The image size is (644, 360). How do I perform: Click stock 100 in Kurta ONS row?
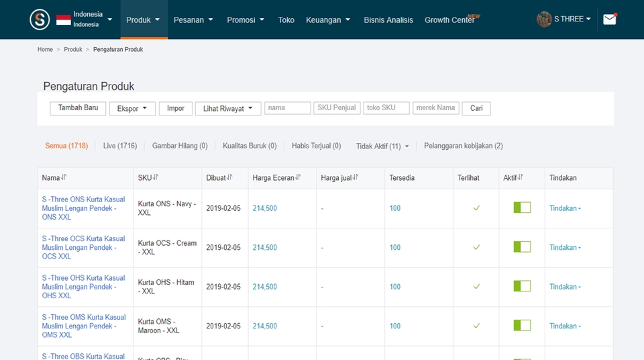[395, 208]
